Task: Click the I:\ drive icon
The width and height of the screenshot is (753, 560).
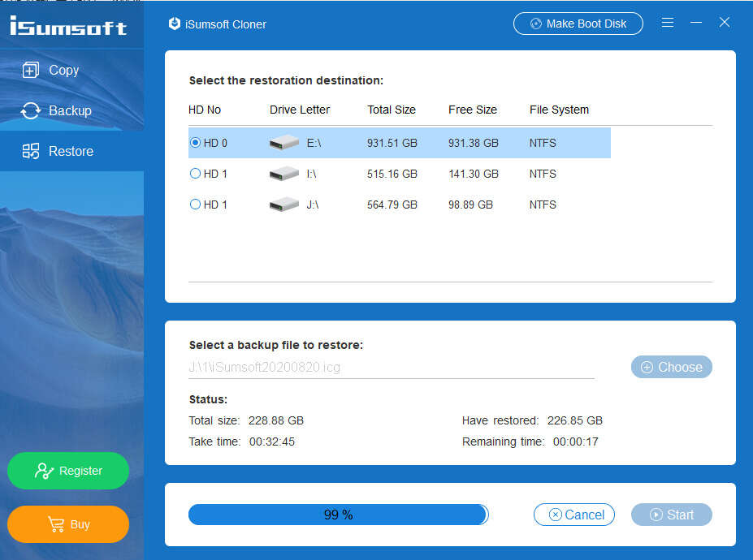Action: pyautogui.click(x=283, y=173)
